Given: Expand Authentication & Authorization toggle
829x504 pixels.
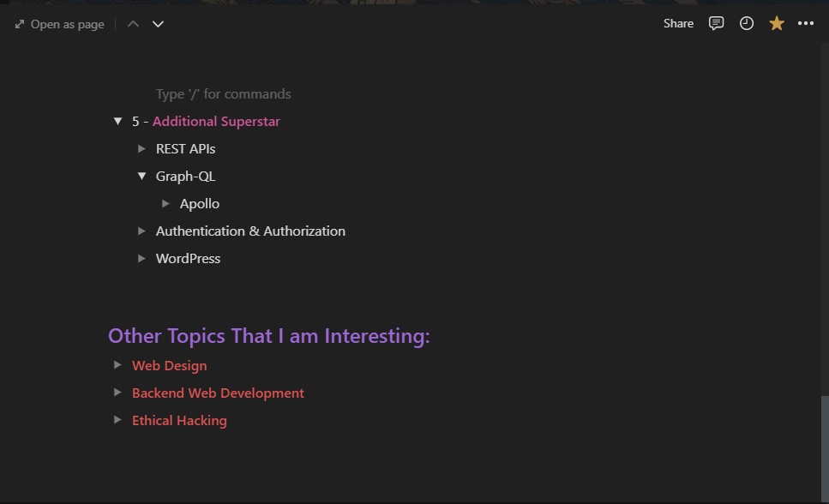Looking at the screenshot, I should tap(141, 231).
